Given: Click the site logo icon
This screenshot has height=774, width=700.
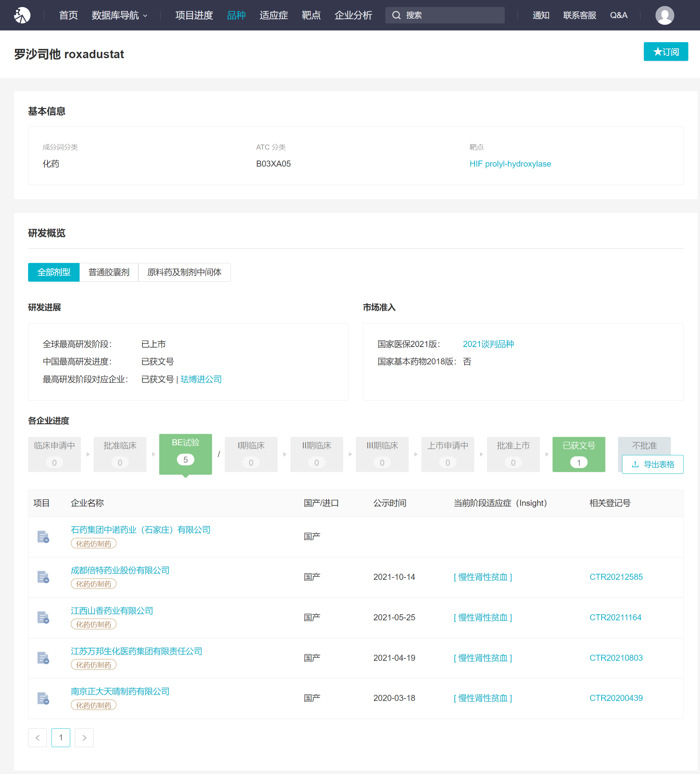Looking at the screenshot, I should coord(22,15).
